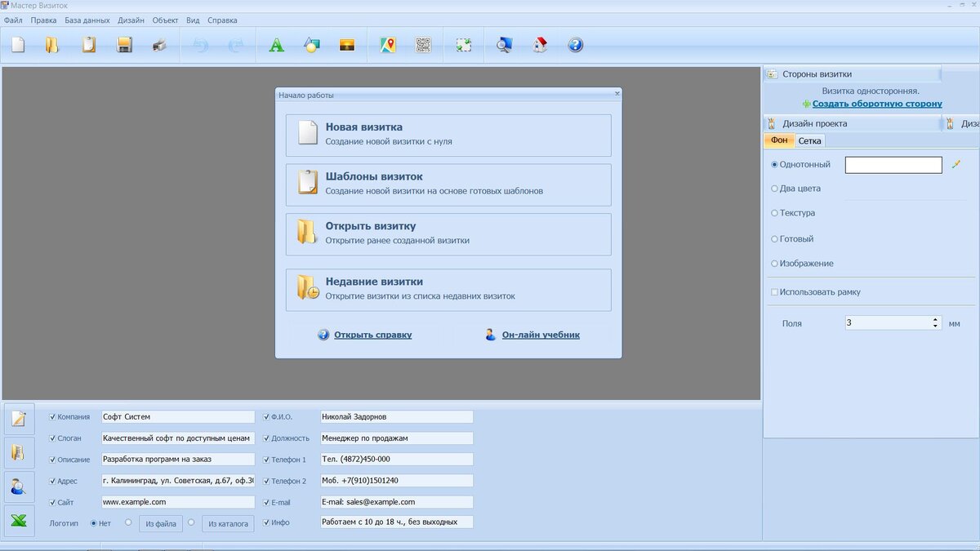Click the white Однотонный color swatch
Viewport: 980px width, 551px height.
893,165
